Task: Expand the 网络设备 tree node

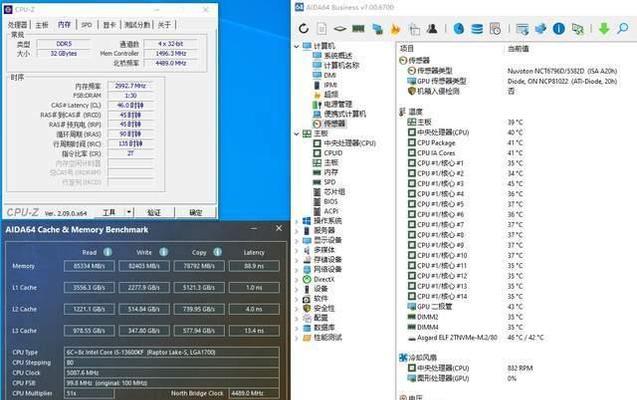Action: (297, 270)
